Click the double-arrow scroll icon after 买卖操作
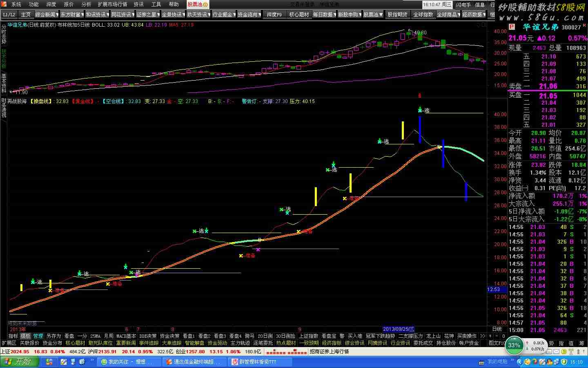The width and height of the screenshot is (588, 368). pos(482,336)
